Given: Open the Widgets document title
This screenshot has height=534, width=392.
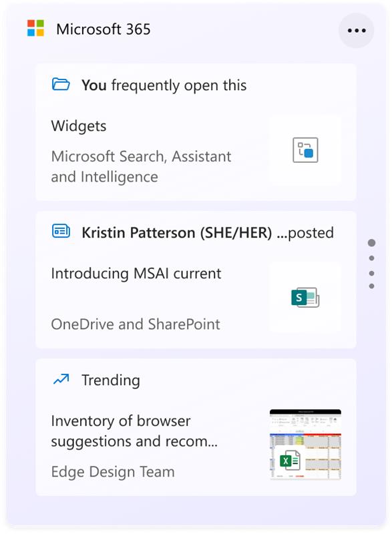Looking at the screenshot, I should click(x=79, y=126).
